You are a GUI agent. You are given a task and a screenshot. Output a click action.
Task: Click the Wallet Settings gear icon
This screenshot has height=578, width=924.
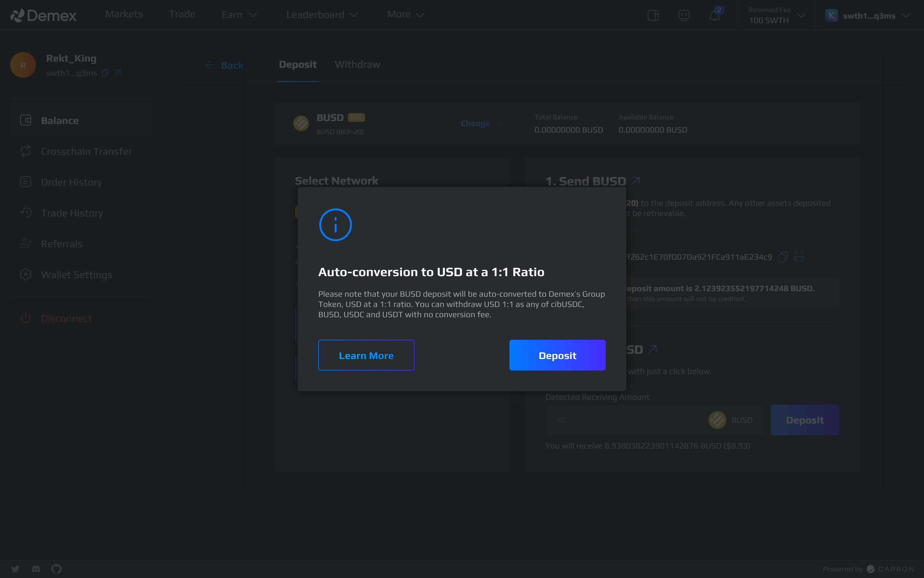tap(26, 274)
